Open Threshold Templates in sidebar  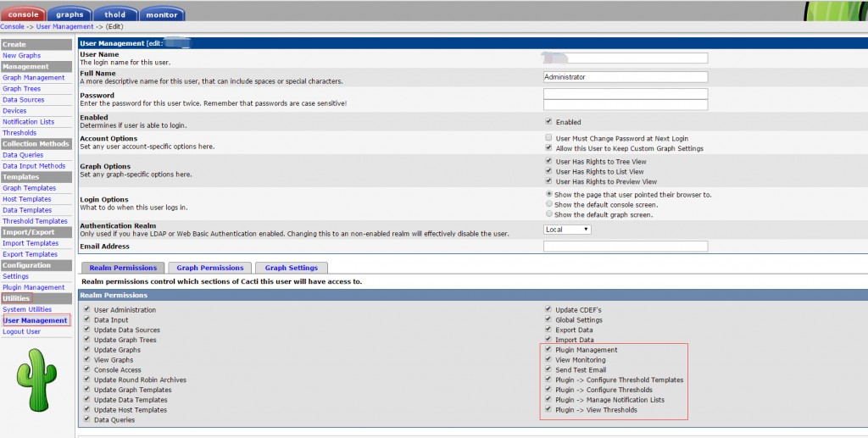coord(35,221)
